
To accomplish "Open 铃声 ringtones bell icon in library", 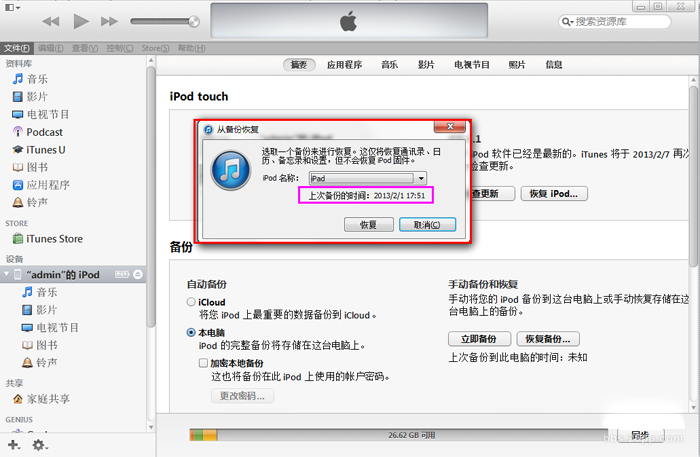I will pyautogui.click(x=18, y=203).
